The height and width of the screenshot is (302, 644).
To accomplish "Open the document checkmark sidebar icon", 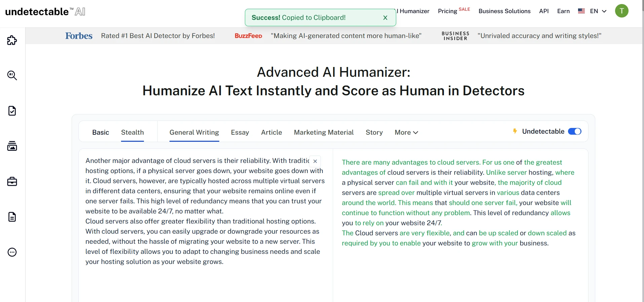I will tap(12, 111).
